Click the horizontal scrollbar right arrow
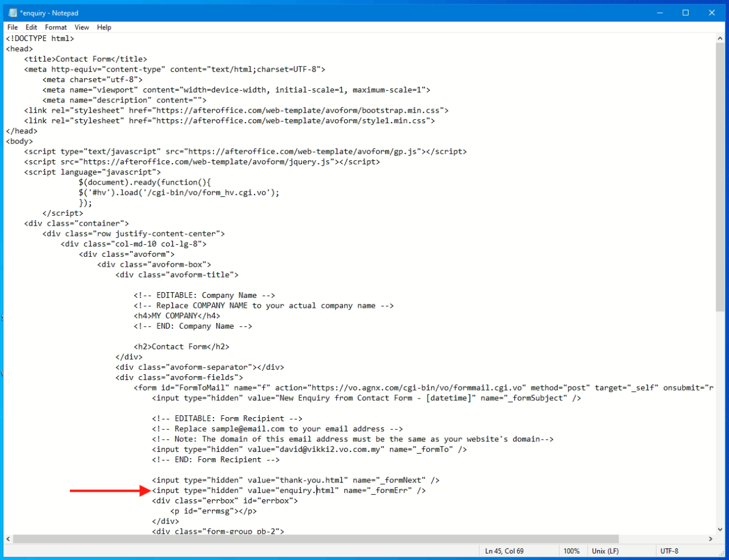This screenshot has height=560, width=729. 711,539
